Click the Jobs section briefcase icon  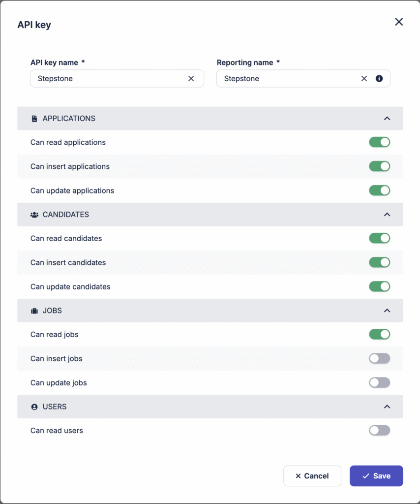click(x=34, y=311)
